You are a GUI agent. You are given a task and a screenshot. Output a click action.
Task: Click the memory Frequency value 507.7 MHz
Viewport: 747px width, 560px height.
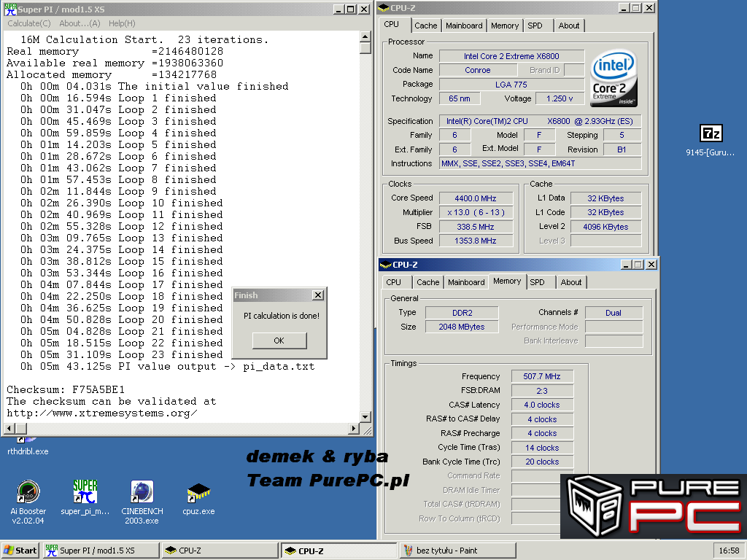pyautogui.click(x=542, y=376)
